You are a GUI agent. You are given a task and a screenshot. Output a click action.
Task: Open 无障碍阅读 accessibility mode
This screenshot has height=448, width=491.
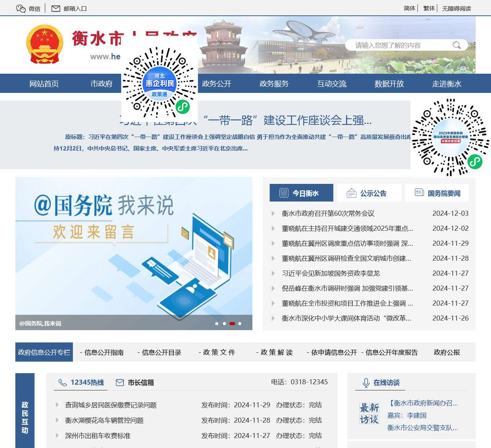[456, 8]
